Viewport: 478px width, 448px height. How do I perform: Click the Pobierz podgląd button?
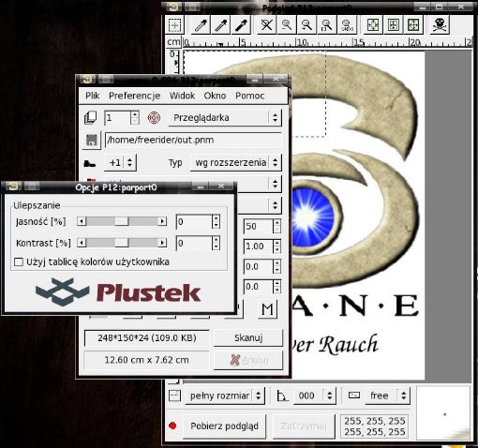(224, 426)
